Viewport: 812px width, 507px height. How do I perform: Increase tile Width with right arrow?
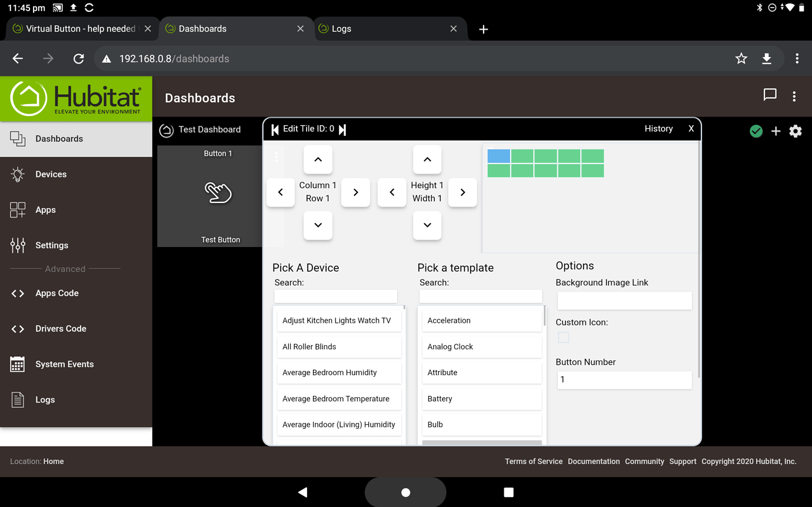tap(462, 192)
